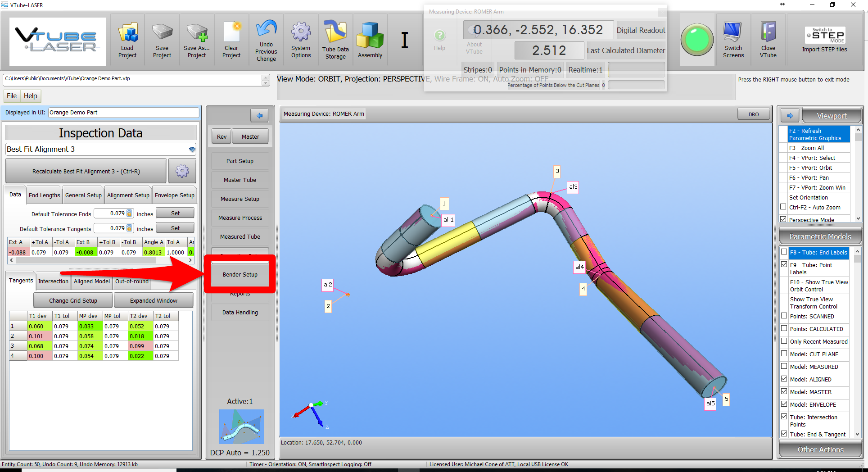Viewport: 868px width, 472px height.
Task: Switch to Envelope Setup tab
Action: 175,195
